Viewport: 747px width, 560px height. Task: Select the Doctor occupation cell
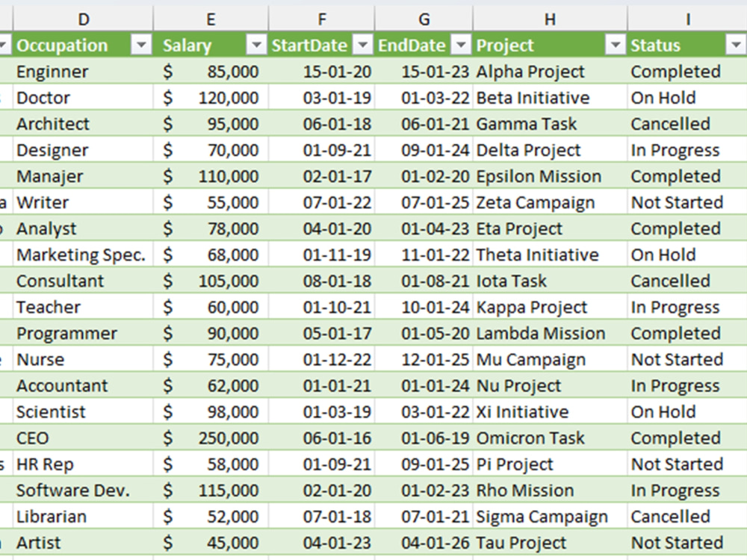pyautogui.click(x=84, y=98)
